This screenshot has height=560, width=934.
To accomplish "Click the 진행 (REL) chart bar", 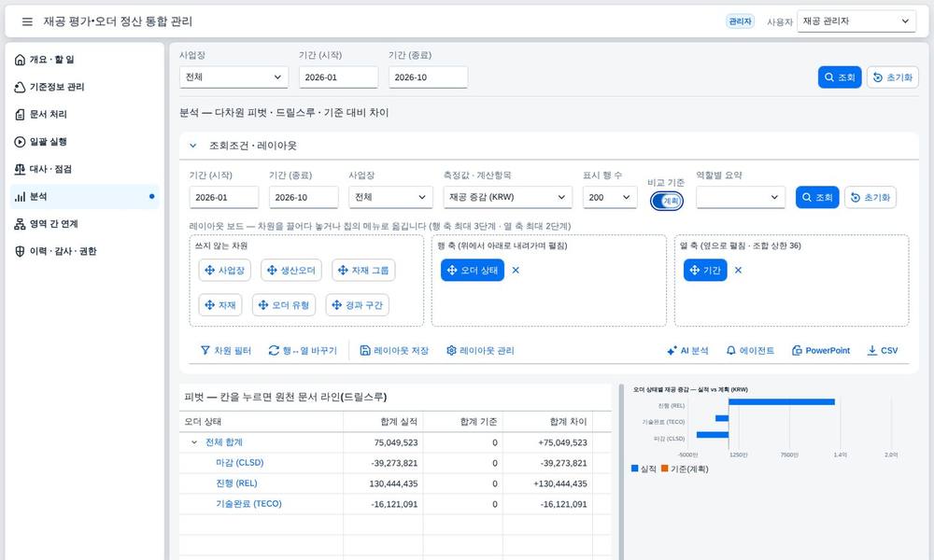I will (x=782, y=401).
